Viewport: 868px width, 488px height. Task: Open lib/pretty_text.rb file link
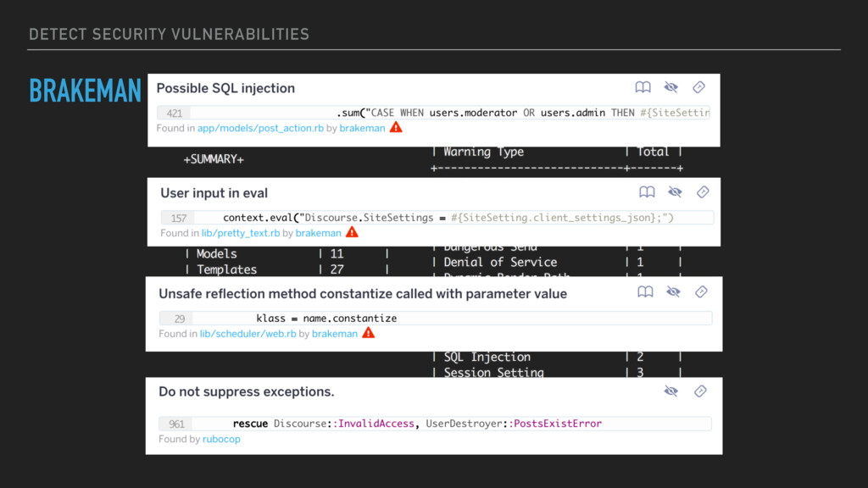(240, 234)
